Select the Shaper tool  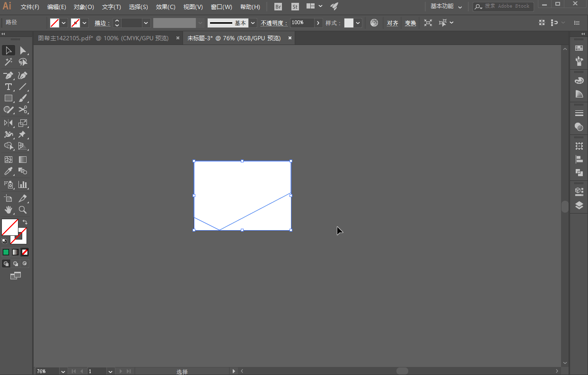(x=9, y=109)
